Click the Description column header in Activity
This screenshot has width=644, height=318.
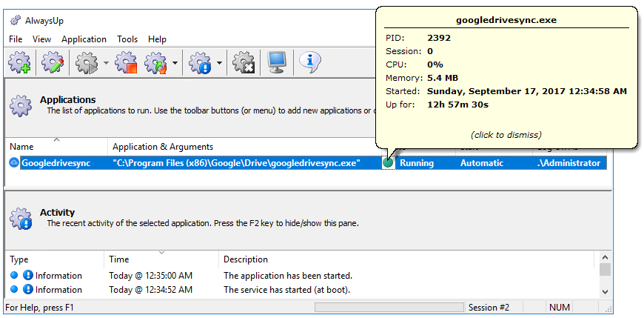point(406,259)
